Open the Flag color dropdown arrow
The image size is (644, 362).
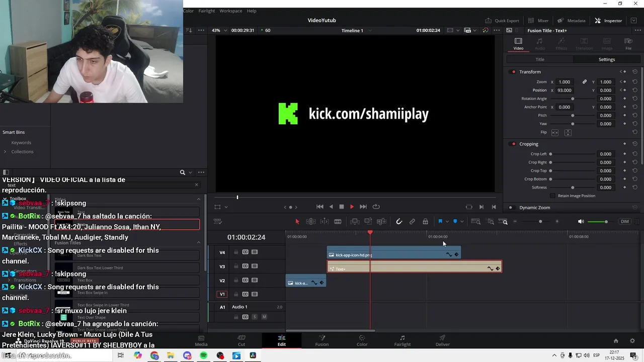point(447,222)
